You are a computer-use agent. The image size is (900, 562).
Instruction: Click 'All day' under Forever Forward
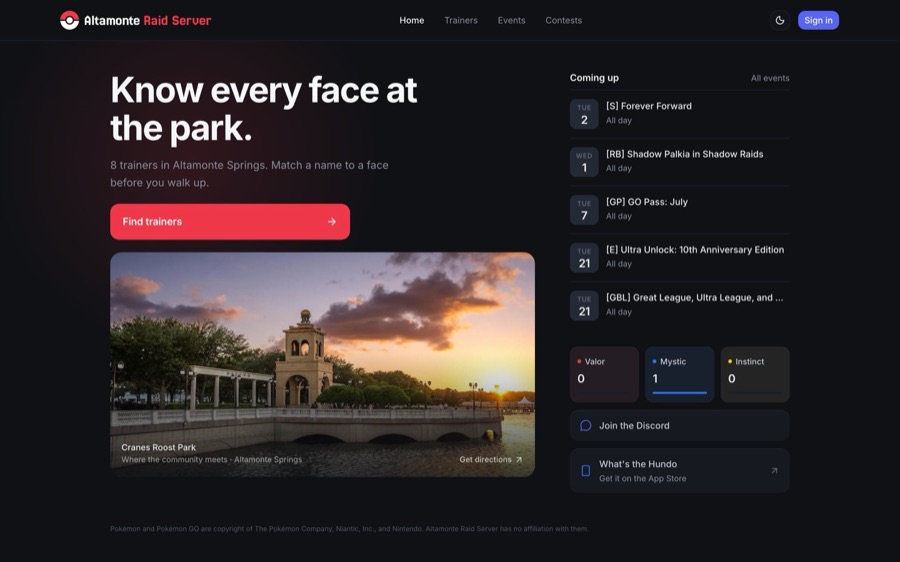(x=619, y=121)
